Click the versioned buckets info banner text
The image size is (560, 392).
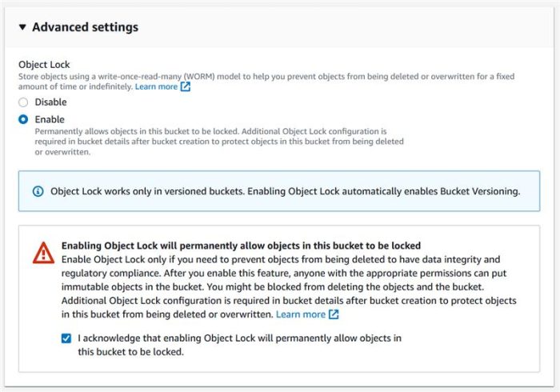point(285,191)
